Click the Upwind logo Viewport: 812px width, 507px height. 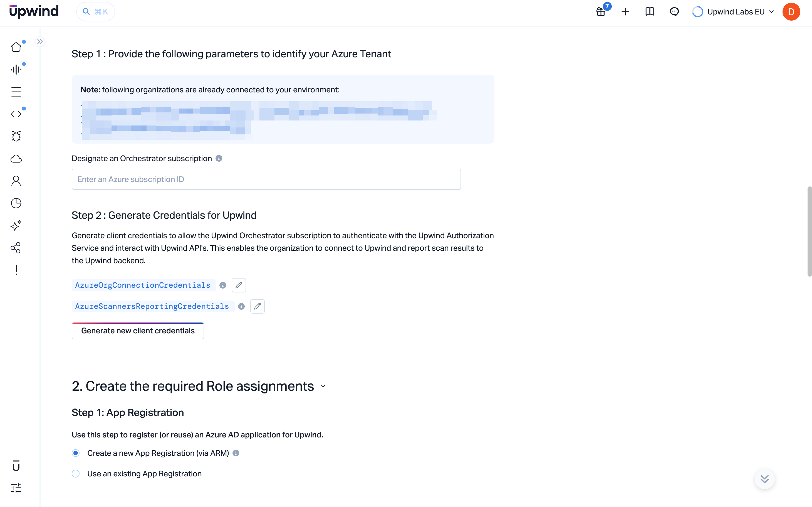click(x=34, y=11)
